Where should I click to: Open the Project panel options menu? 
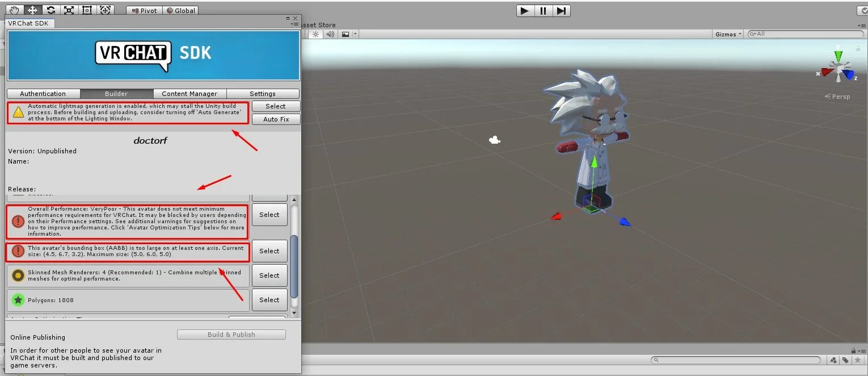pyautogui.click(x=862, y=350)
